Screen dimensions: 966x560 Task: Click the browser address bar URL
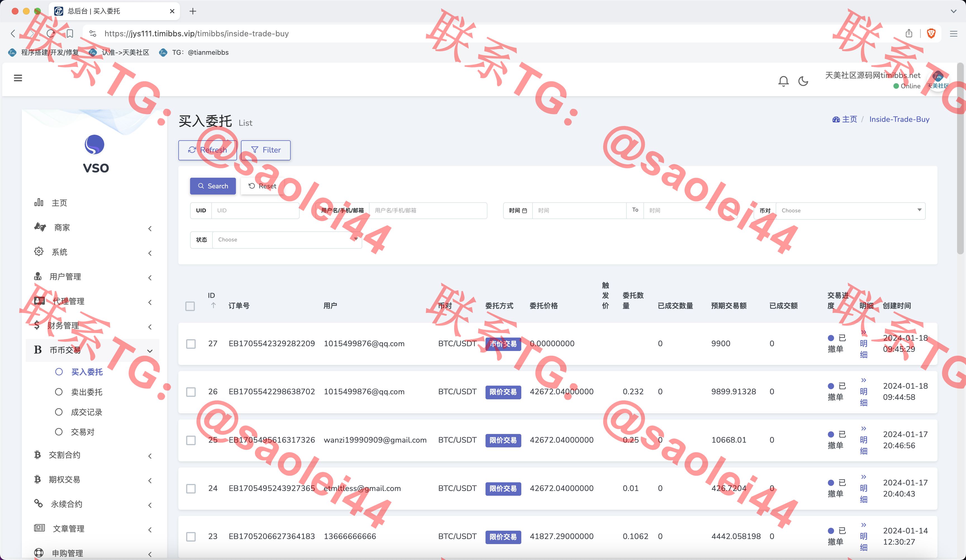(x=197, y=34)
